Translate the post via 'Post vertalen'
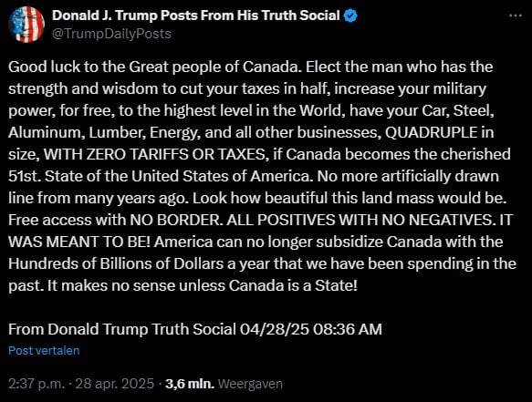 [44, 350]
